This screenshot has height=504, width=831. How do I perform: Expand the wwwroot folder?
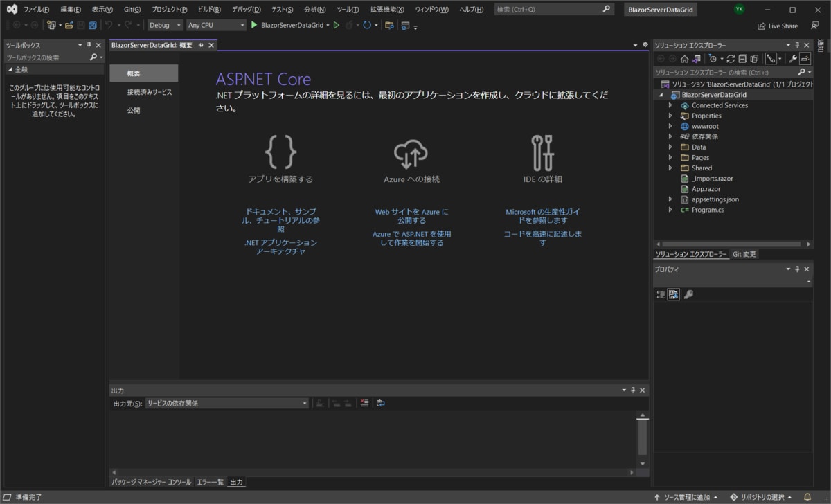[x=670, y=126]
